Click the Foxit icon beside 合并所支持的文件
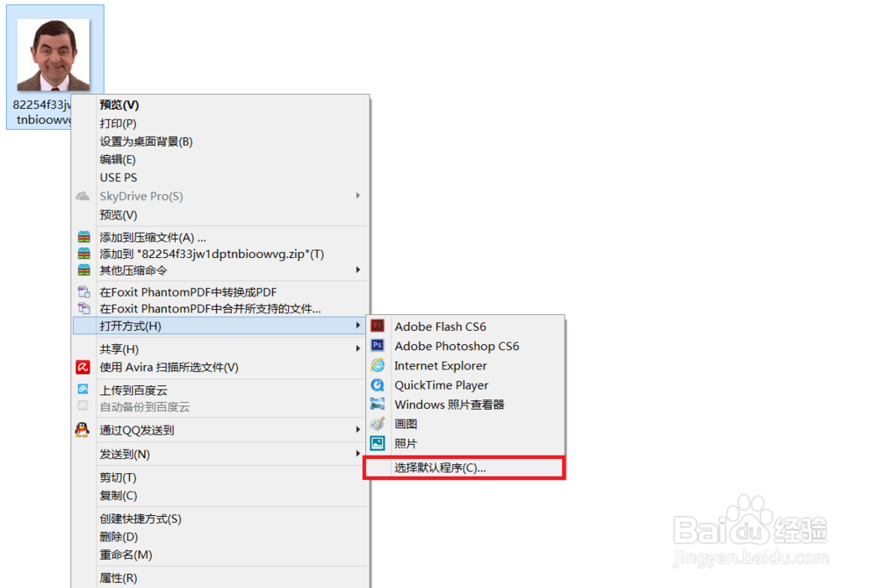The image size is (878, 588). tap(84, 308)
